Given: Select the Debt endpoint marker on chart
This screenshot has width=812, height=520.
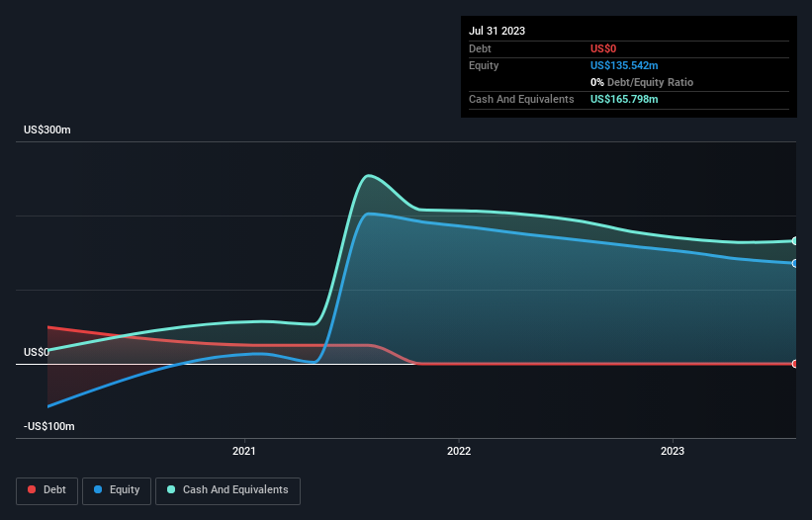Looking at the screenshot, I should [794, 364].
